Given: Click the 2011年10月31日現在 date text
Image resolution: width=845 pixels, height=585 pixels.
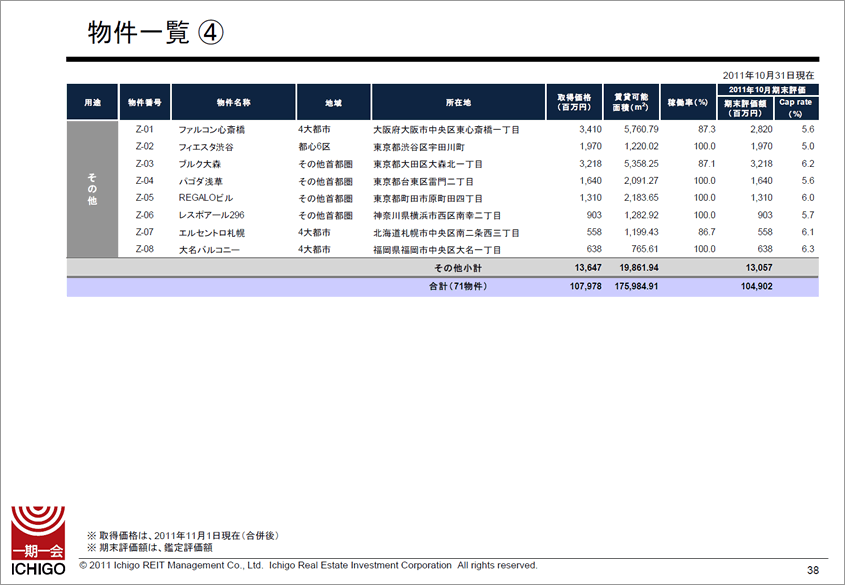Looking at the screenshot, I should pos(768,75).
